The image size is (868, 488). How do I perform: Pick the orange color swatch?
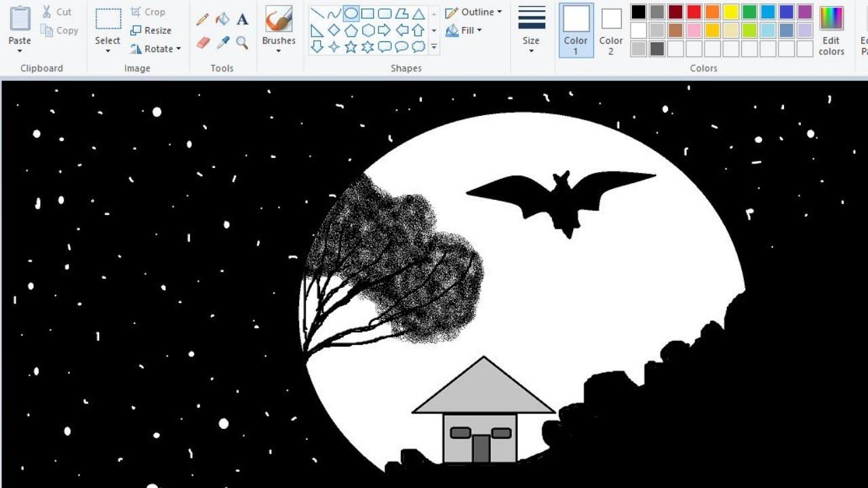click(x=712, y=12)
